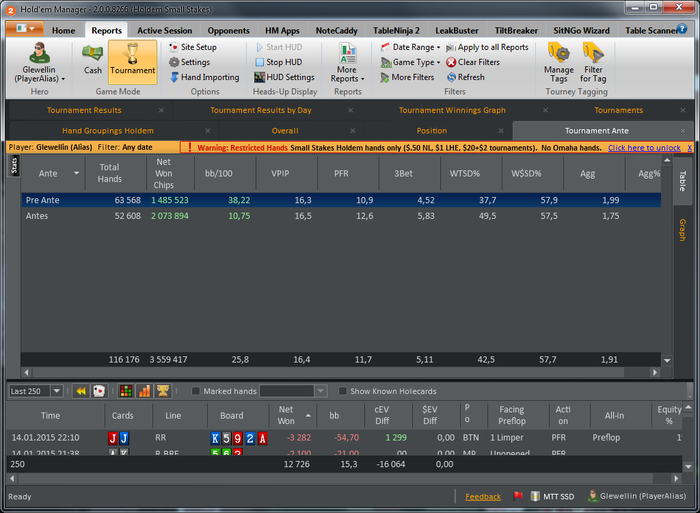Click the report vertical scrollbar down arrow
Viewport: 700px width, 513px height.
click(x=667, y=360)
